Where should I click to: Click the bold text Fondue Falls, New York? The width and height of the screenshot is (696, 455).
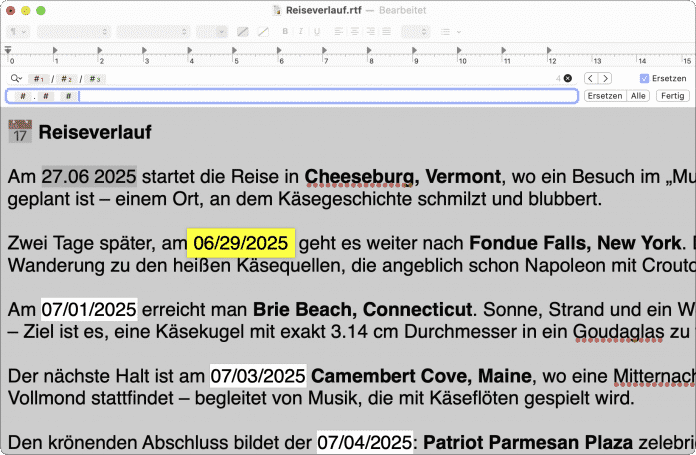pyautogui.click(x=575, y=243)
